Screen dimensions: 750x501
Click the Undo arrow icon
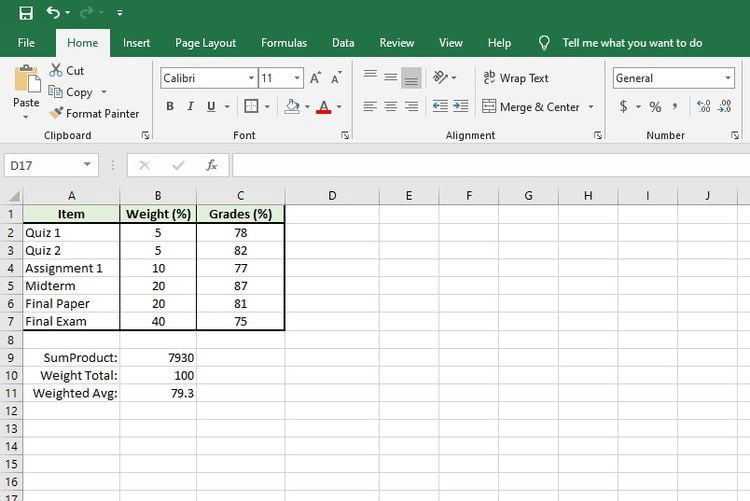click(x=53, y=12)
